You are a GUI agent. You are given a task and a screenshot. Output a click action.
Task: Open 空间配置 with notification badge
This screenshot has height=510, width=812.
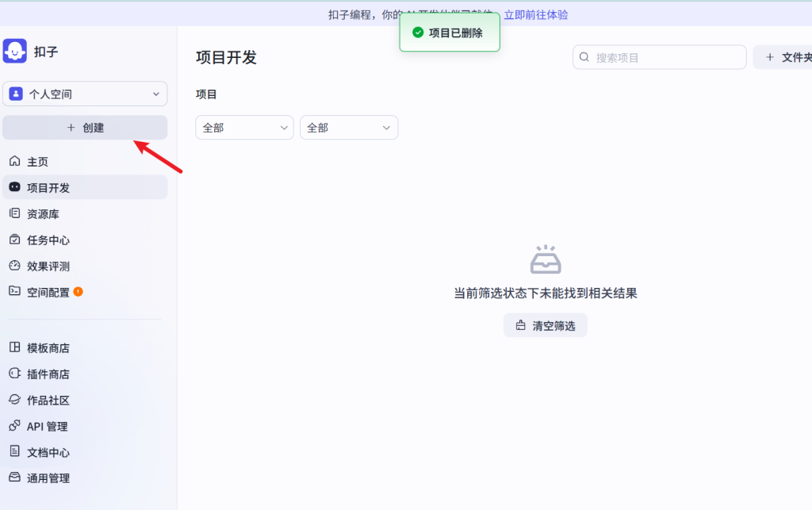[x=48, y=292]
